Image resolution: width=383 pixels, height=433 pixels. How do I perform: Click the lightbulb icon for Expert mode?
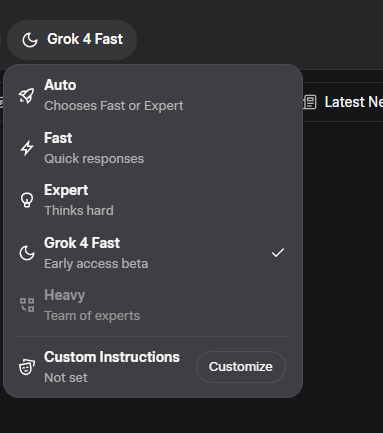click(27, 200)
